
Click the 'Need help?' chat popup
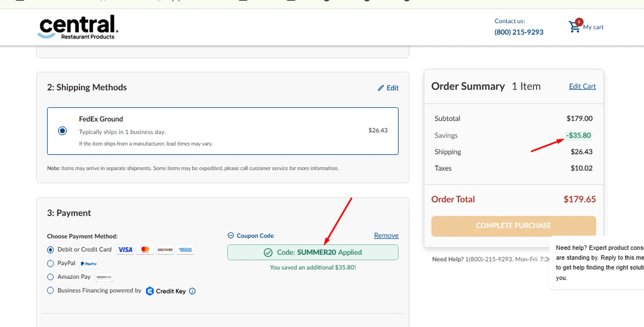597,262
